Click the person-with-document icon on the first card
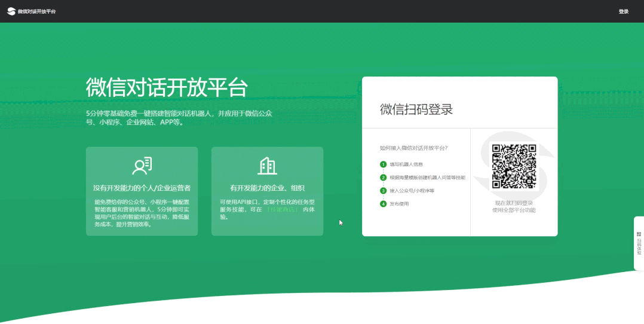 click(142, 166)
